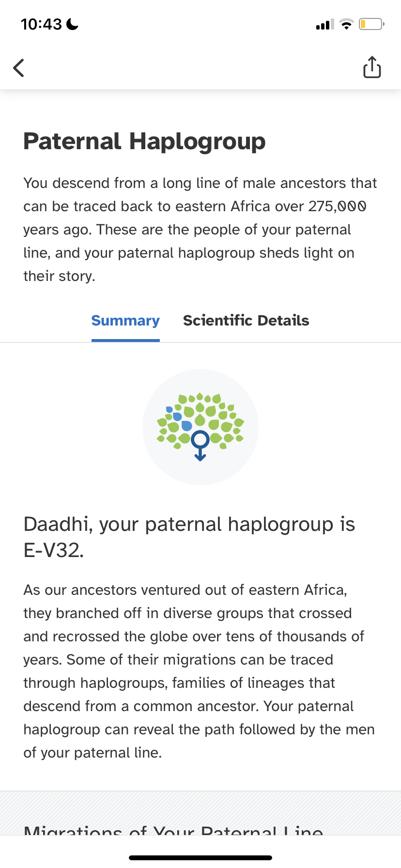This screenshot has width=401, height=868.
Task: Tap the circular gray icon background
Action: tap(200, 427)
